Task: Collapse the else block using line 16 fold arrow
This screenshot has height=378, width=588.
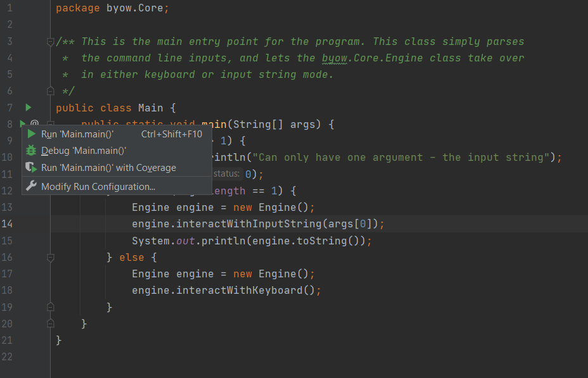Action: point(50,256)
